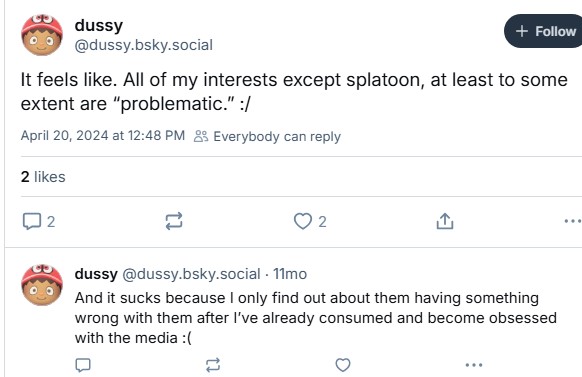Image resolution: width=582 pixels, height=377 pixels.
Task: Open dussy's avatar on main post
Action: click(x=42, y=35)
